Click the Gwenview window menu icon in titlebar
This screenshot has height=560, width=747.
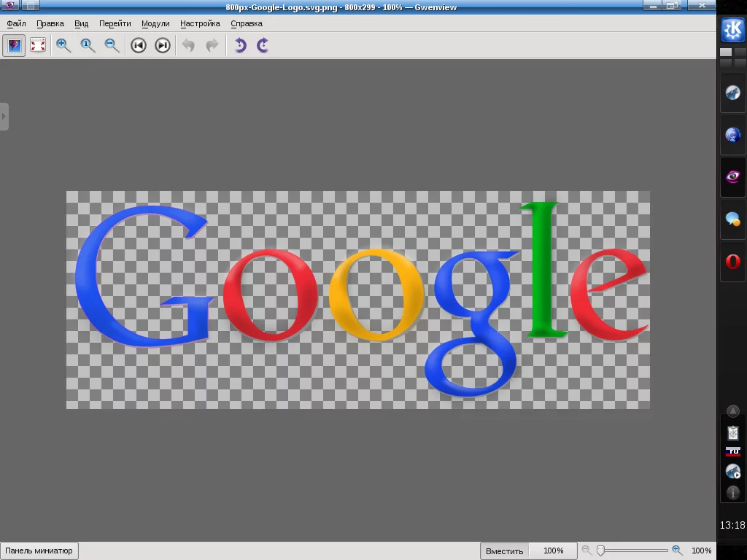[10, 5]
